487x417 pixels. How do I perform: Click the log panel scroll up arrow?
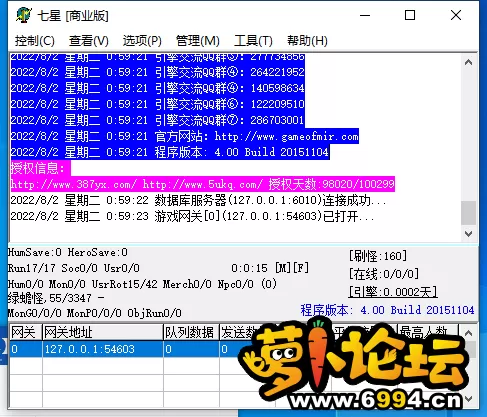468,62
